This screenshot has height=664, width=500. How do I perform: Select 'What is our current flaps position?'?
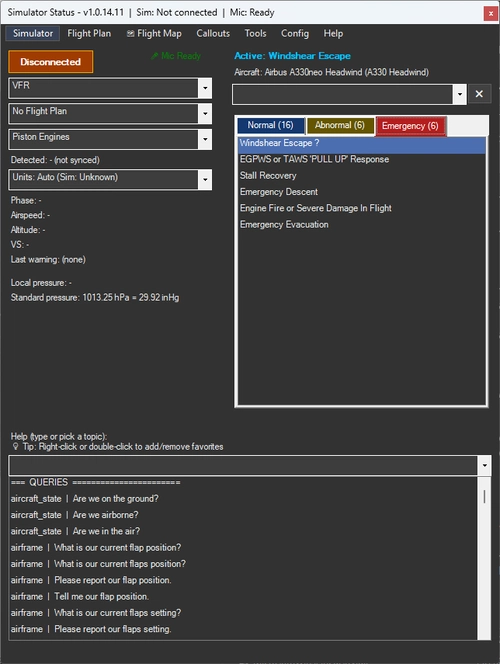(x=243, y=564)
